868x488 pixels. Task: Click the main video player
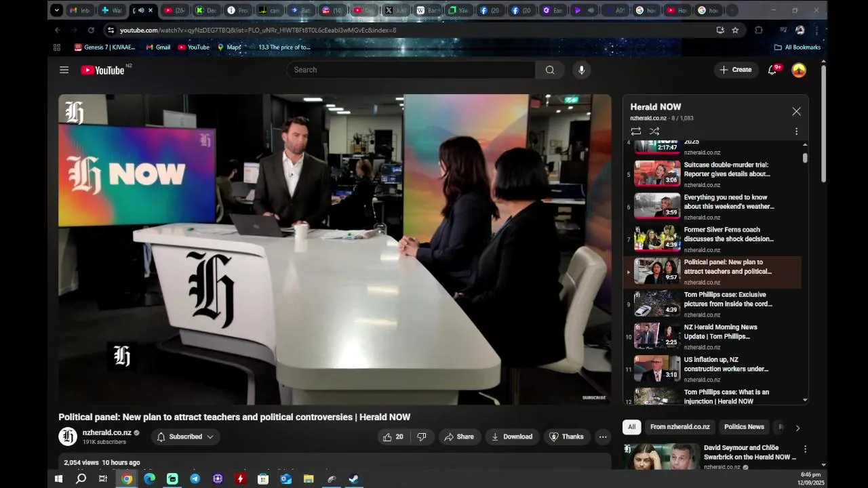[335, 249]
